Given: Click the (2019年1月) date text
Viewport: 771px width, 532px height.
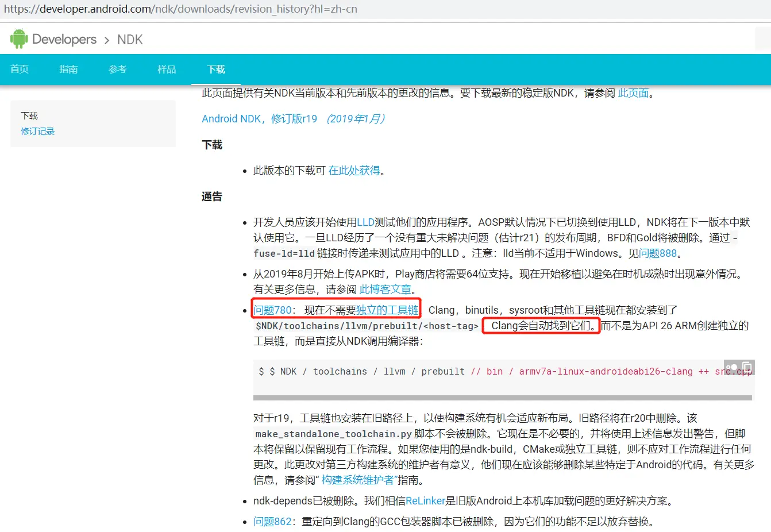Looking at the screenshot, I should 356,119.
